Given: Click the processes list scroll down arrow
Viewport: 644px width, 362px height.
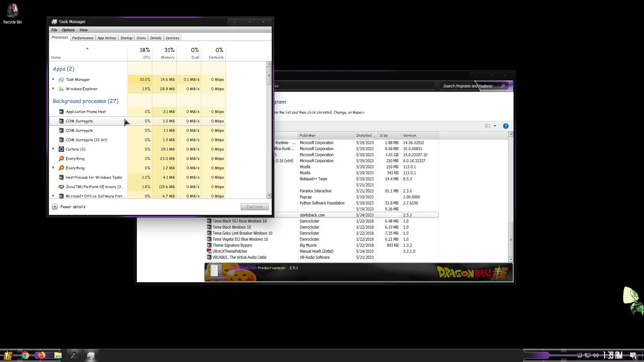Looking at the screenshot, I should (x=269, y=195).
